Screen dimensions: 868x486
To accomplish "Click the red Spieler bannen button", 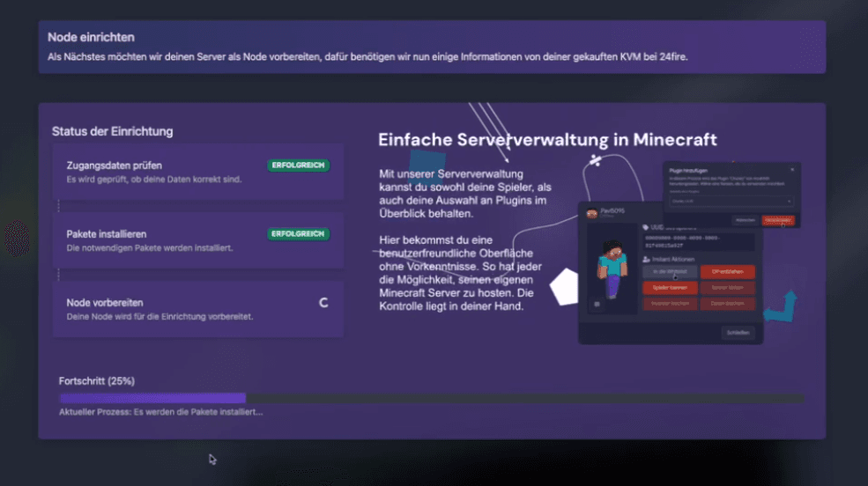I will [670, 288].
